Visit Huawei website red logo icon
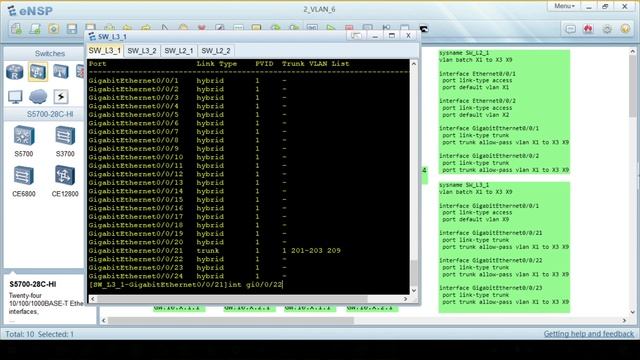640x360 pixels. tap(588, 29)
